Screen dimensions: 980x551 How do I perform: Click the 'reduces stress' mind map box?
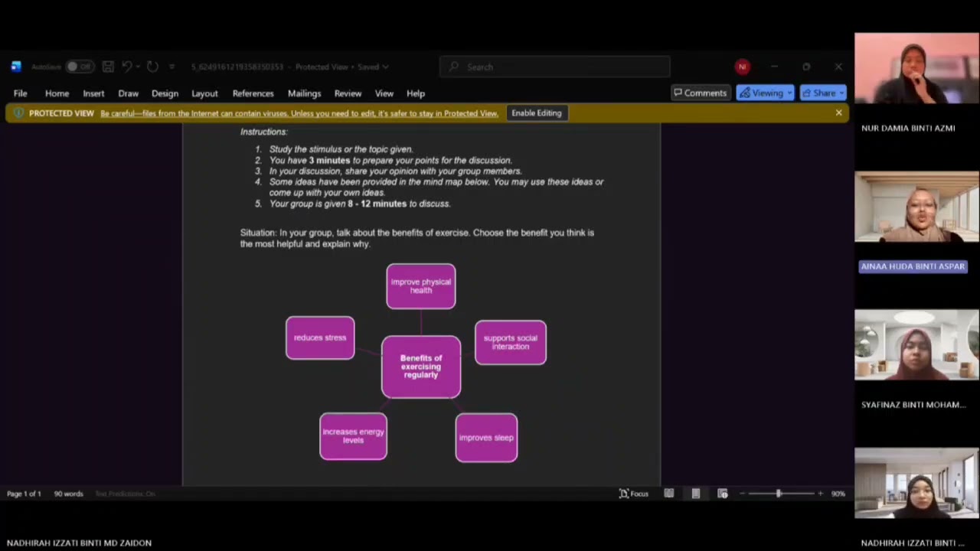pyautogui.click(x=320, y=337)
